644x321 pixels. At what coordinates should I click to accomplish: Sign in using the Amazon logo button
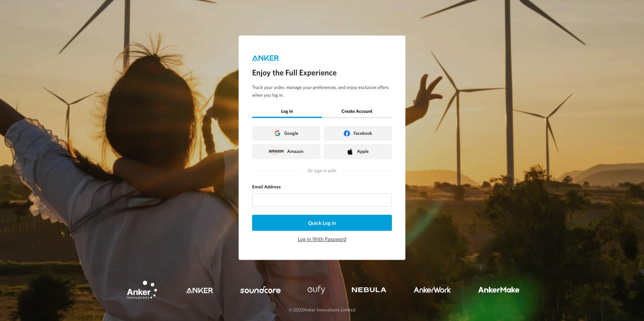point(286,151)
